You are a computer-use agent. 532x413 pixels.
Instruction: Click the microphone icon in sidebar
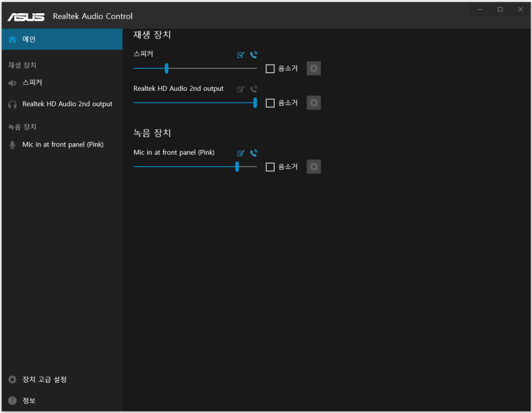click(12, 145)
